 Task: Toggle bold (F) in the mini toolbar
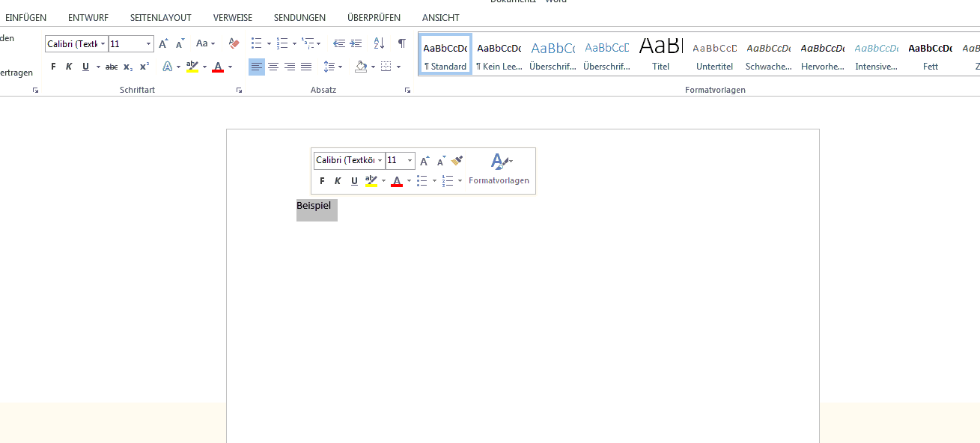pos(322,181)
